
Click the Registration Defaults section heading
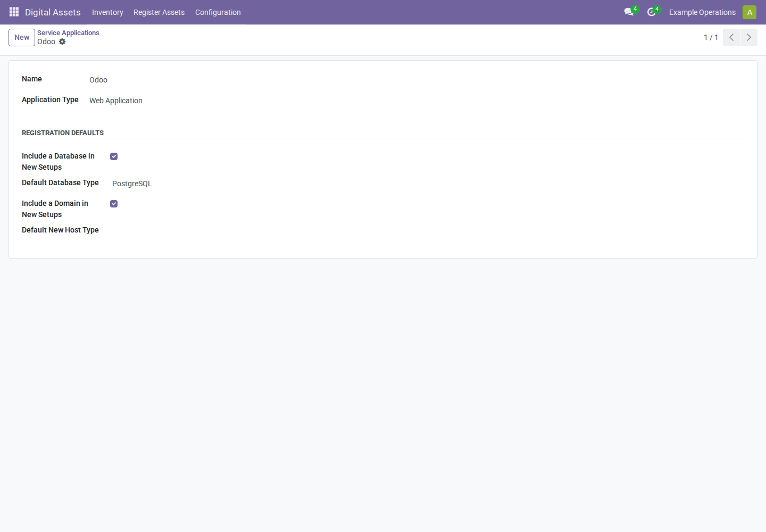pyautogui.click(x=63, y=132)
